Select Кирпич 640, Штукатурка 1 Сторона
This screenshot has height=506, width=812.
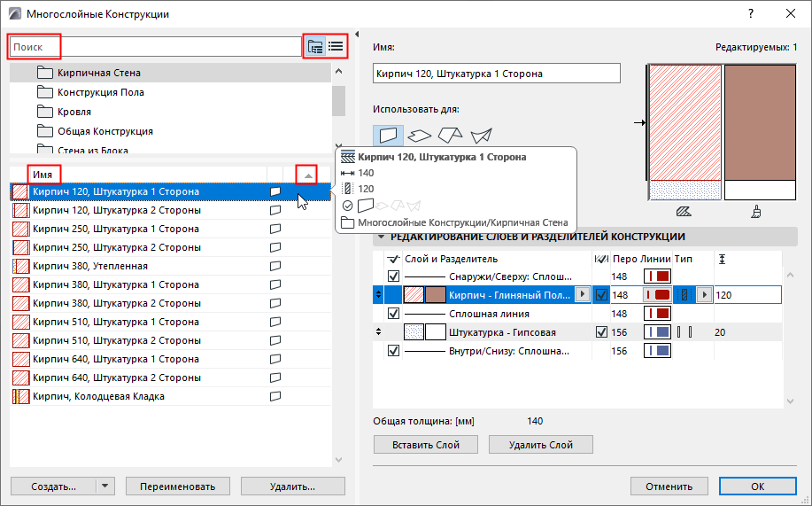tap(170, 359)
